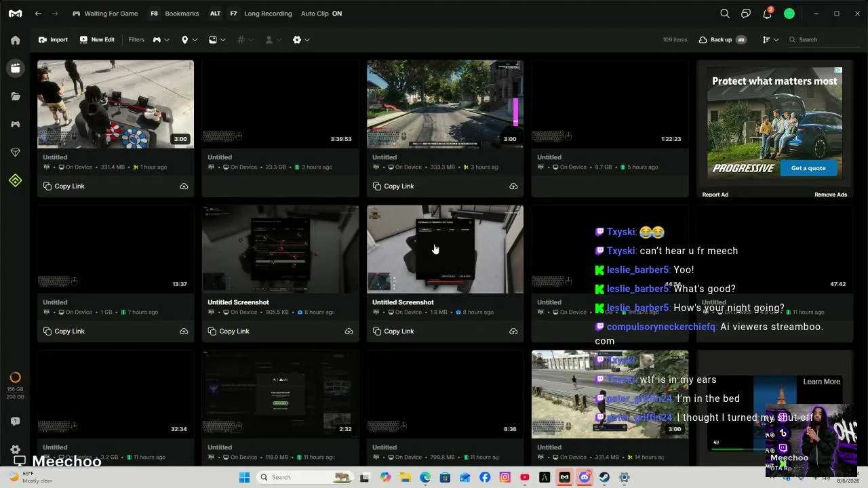Click the Windows taskbar Search box
This screenshot has width=868, height=488.
point(305,477)
